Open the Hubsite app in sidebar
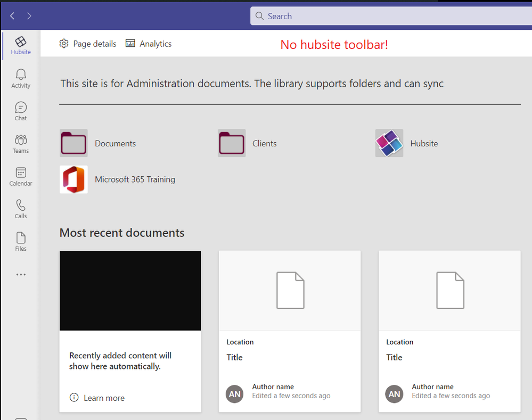 pyautogui.click(x=21, y=45)
